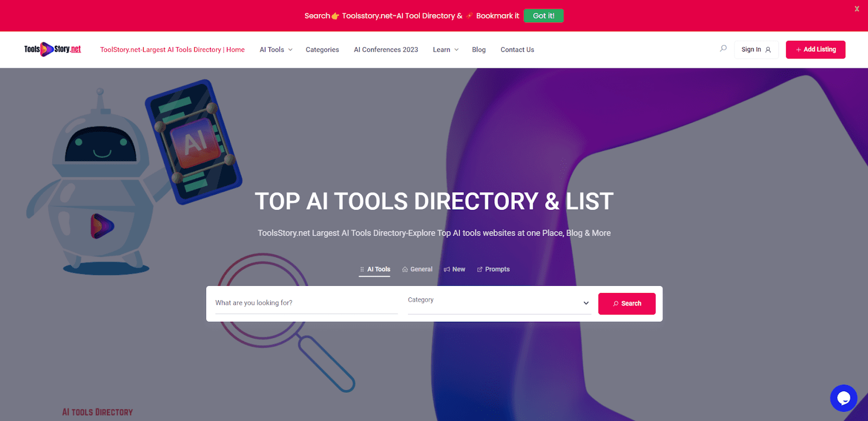This screenshot has height=421, width=868.
Task: Switch to the New search tab
Action: 455,270
